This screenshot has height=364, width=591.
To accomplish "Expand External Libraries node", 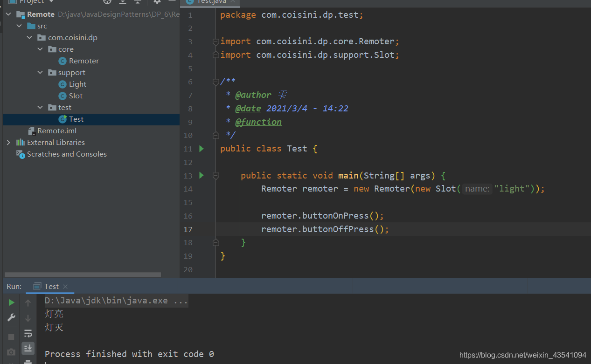I will (8, 143).
